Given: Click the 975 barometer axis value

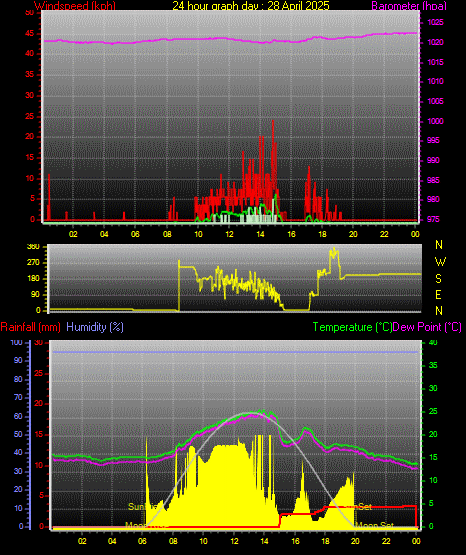Looking at the screenshot, I should pos(433,219).
